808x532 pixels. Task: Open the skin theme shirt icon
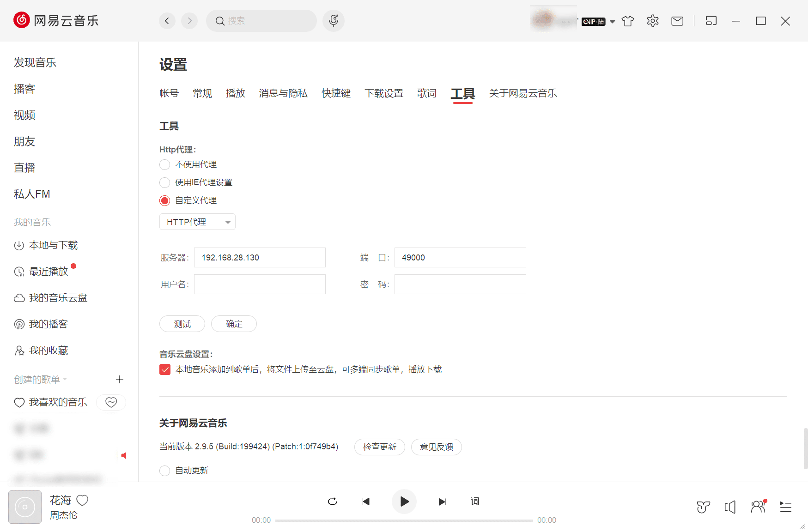[627, 21]
